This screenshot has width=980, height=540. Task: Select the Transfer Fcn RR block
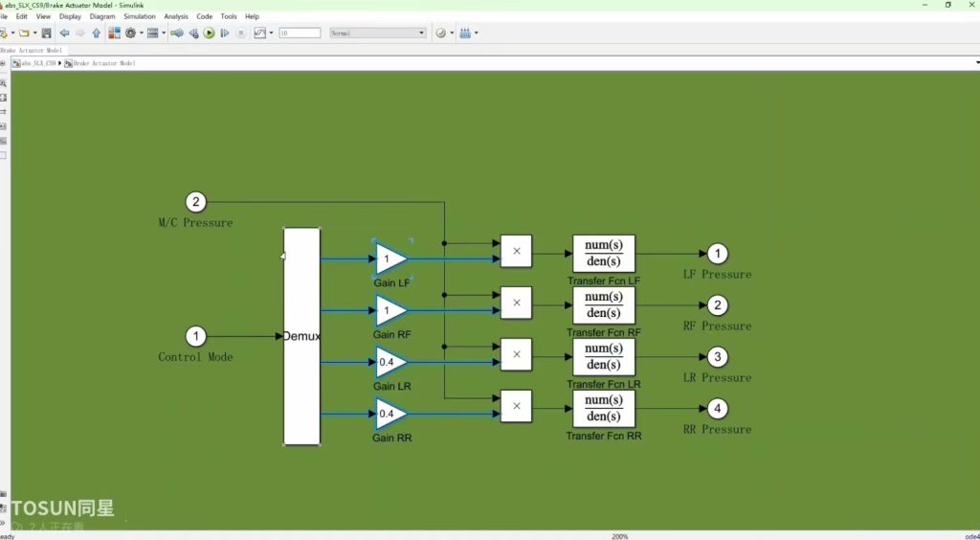click(603, 408)
